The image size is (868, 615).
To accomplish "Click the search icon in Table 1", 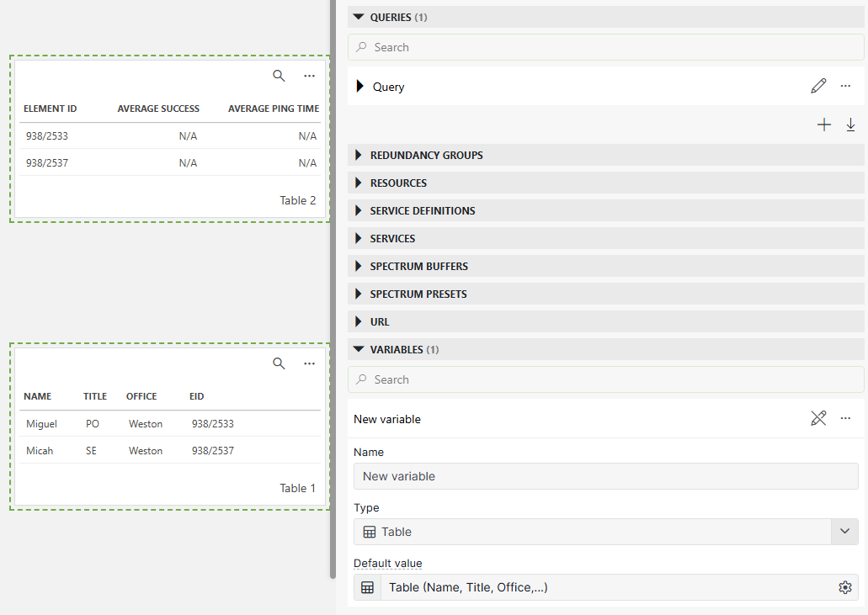I will tap(279, 363).
